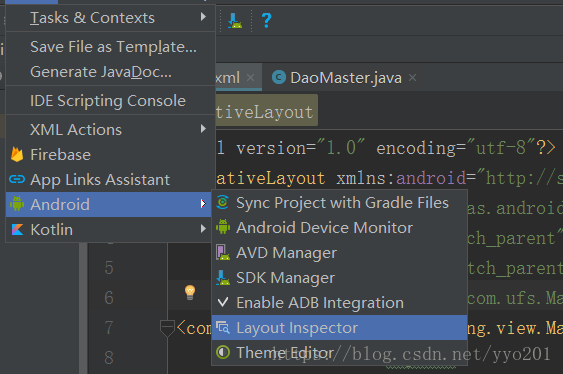The image size is (563, 374).
Task: Open IDE Scripting Console
Action: point(111,100)
